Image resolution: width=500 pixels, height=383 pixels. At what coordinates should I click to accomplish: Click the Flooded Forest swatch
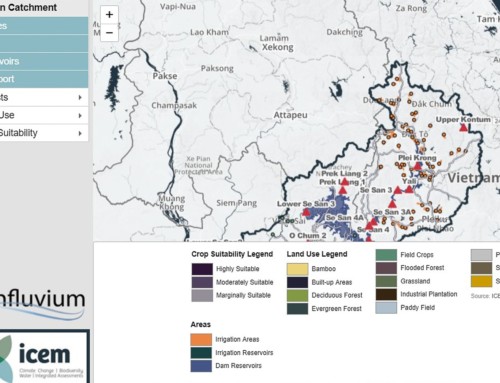[x=386, y=268]
